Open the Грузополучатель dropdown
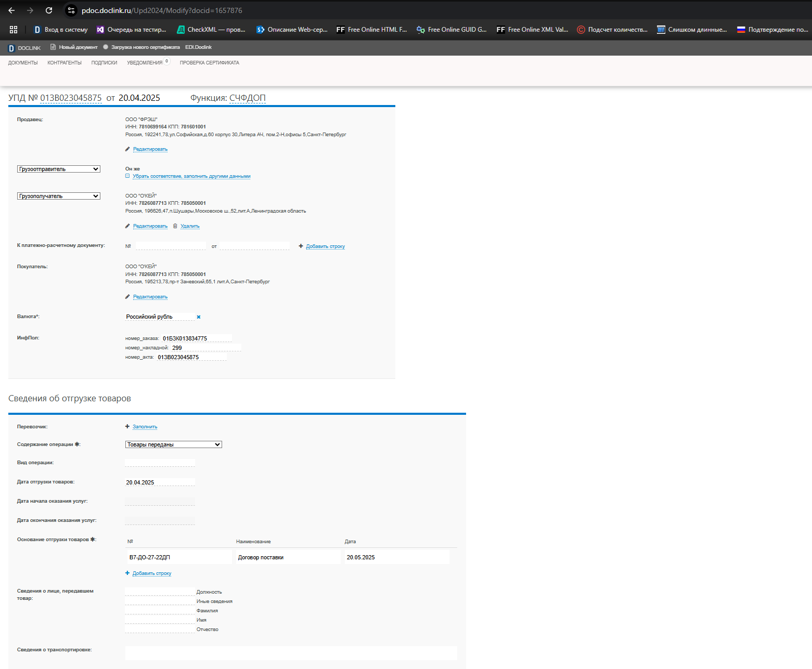Screen dimensions: 812x669 (x=59, y=196)
